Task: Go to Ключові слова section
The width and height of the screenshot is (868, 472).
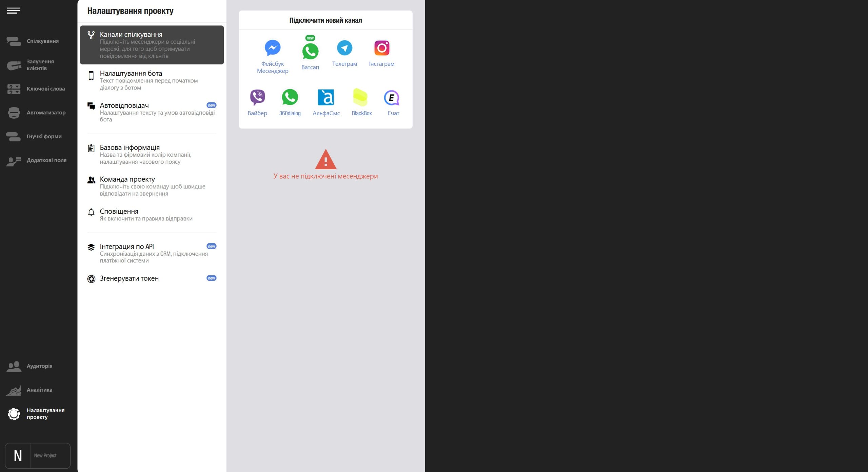Action: tap(46, 89)
